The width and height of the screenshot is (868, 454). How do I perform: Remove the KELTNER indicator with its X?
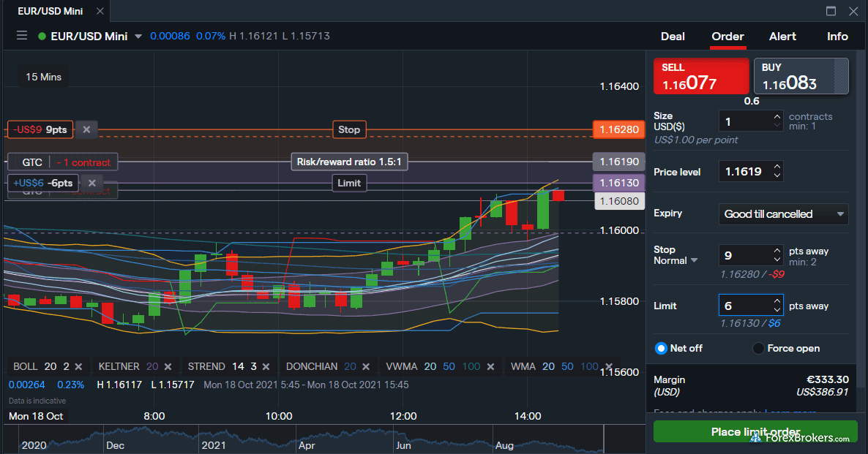pos(168,366)
